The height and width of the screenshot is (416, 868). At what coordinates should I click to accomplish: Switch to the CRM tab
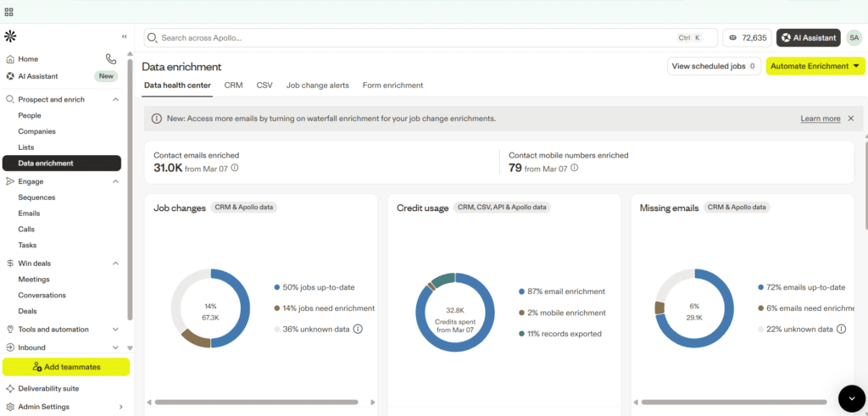pyautogui.click(x=233, y=86)
